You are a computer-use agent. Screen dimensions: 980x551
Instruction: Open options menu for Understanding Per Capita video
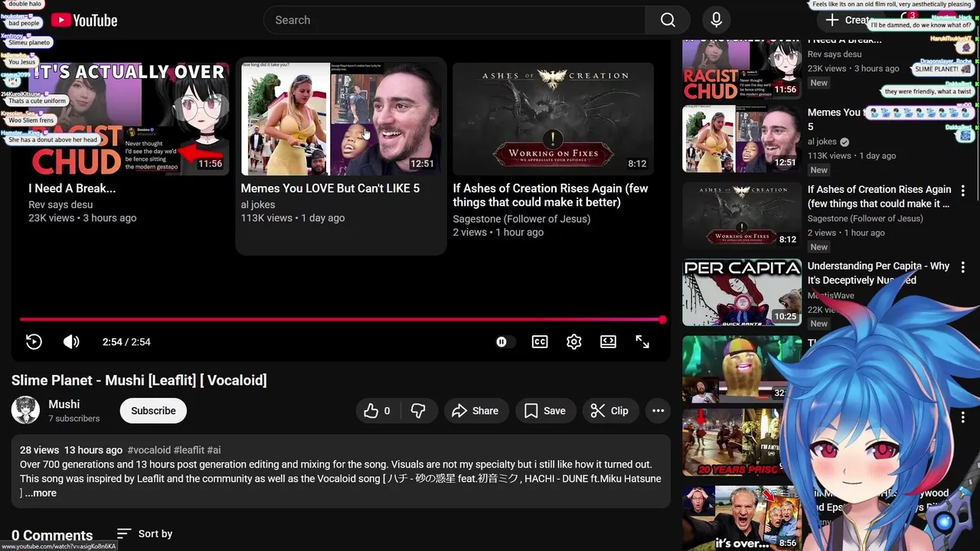pos(963,267)
